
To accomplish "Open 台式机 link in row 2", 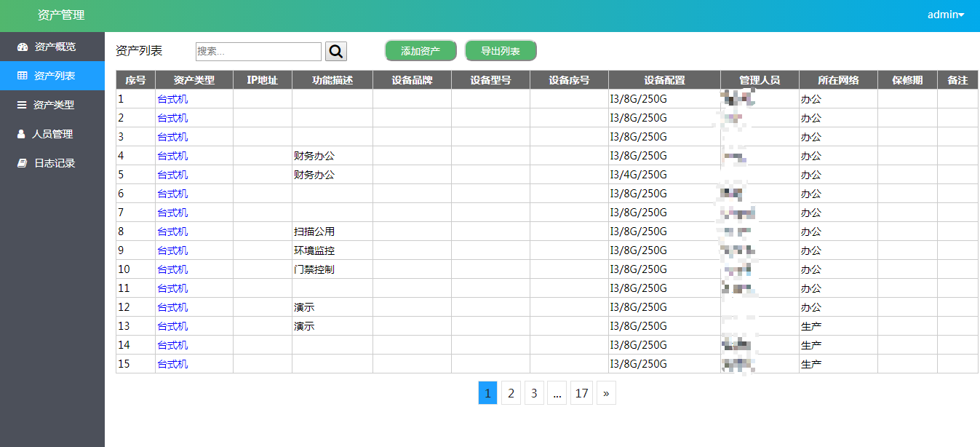I will tap(172, 118).
